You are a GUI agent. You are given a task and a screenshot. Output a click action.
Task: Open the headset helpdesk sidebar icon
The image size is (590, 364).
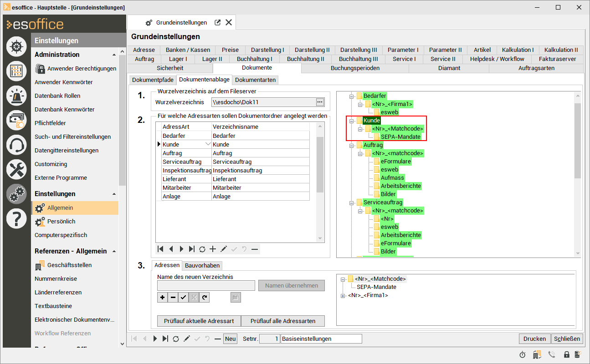click(x=16, y=145)
